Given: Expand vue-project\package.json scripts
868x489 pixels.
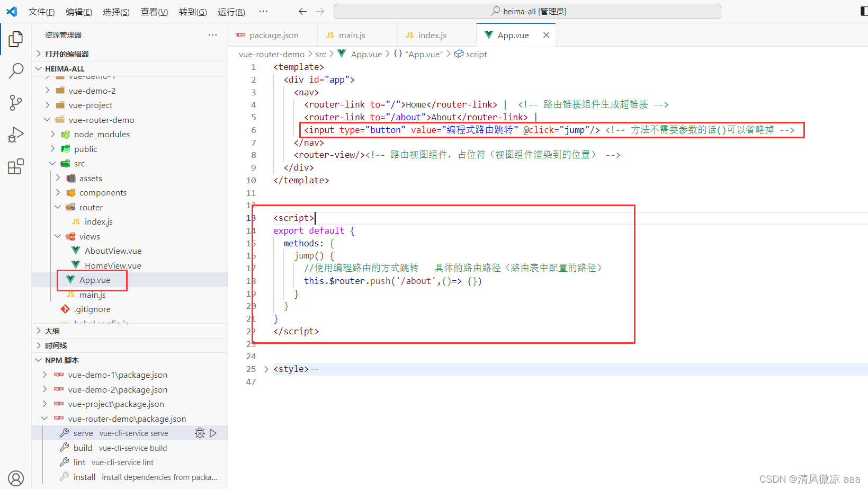Looking at the screenshot, I should 130,404.
